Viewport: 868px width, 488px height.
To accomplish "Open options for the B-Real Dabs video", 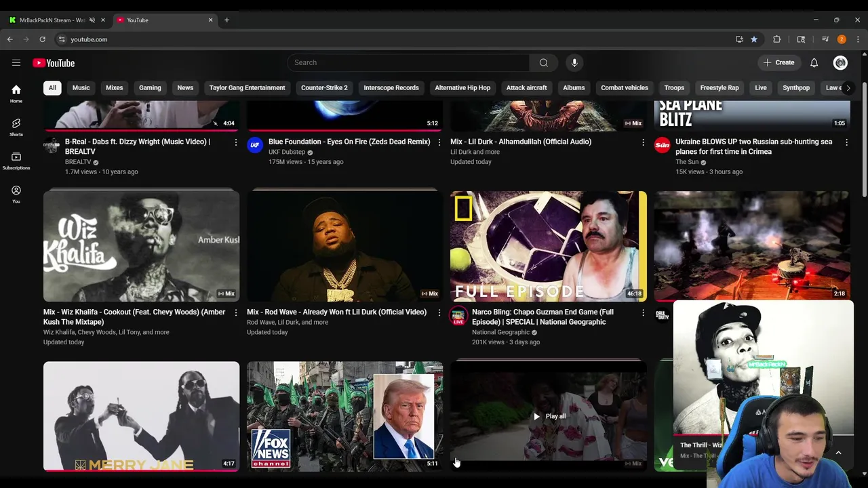I will coord(236,142).
